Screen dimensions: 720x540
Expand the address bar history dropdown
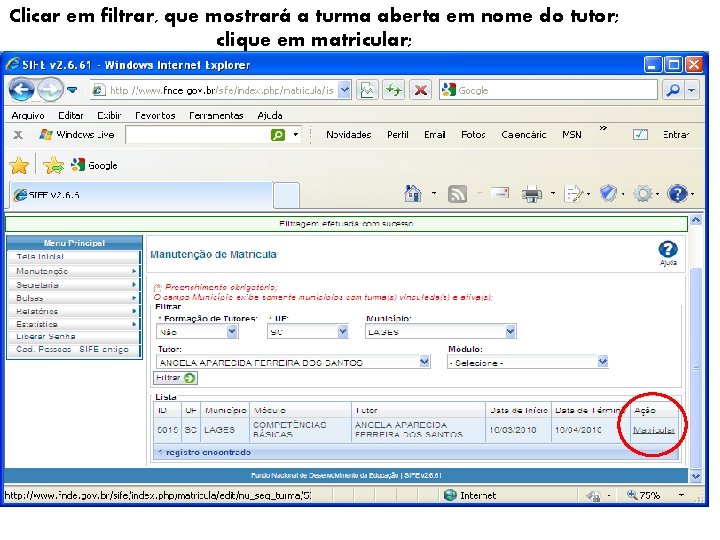(345, 90)
